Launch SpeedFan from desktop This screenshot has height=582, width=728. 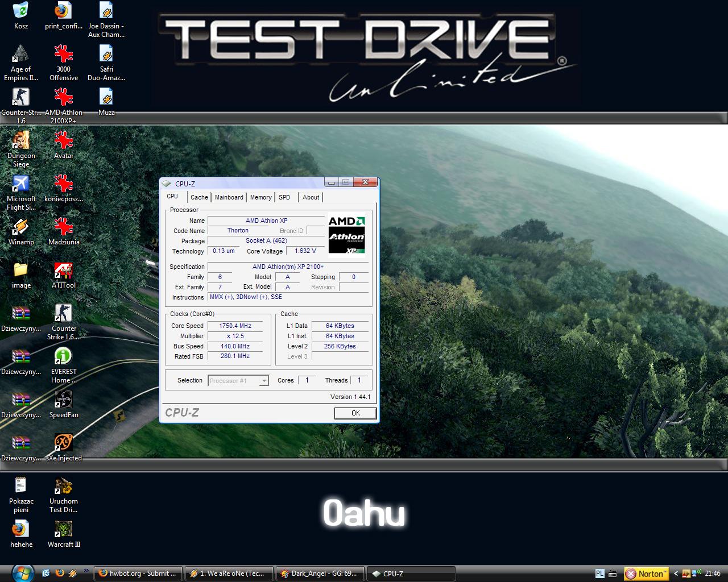[x=63, y=405]
